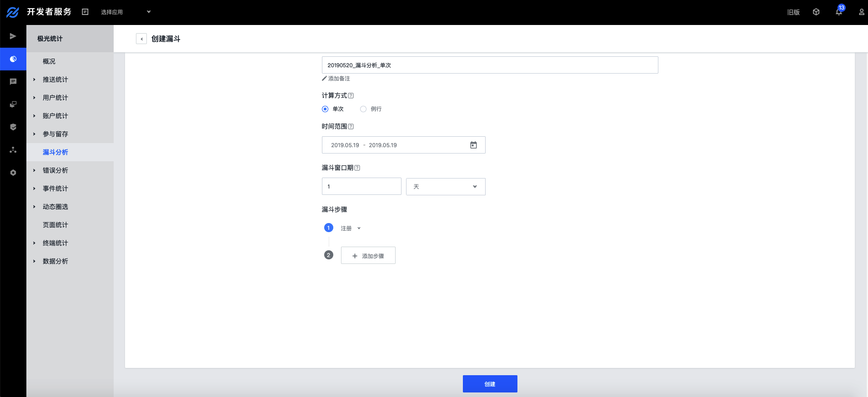This screenshot has height=397, width=868.
Task: Click the cube icon in top bar
Action: [x=816, y=12]
